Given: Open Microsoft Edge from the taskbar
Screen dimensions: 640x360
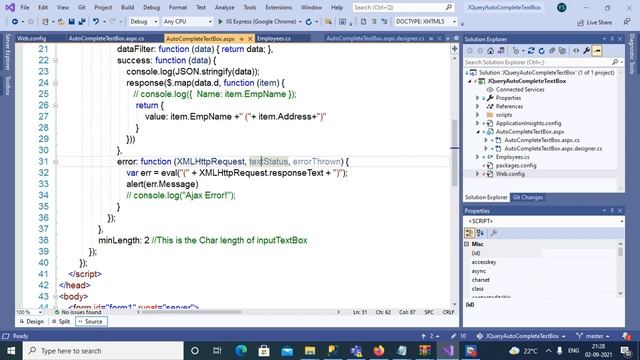Looking at the screenshot, I should [x=241, y=351].
